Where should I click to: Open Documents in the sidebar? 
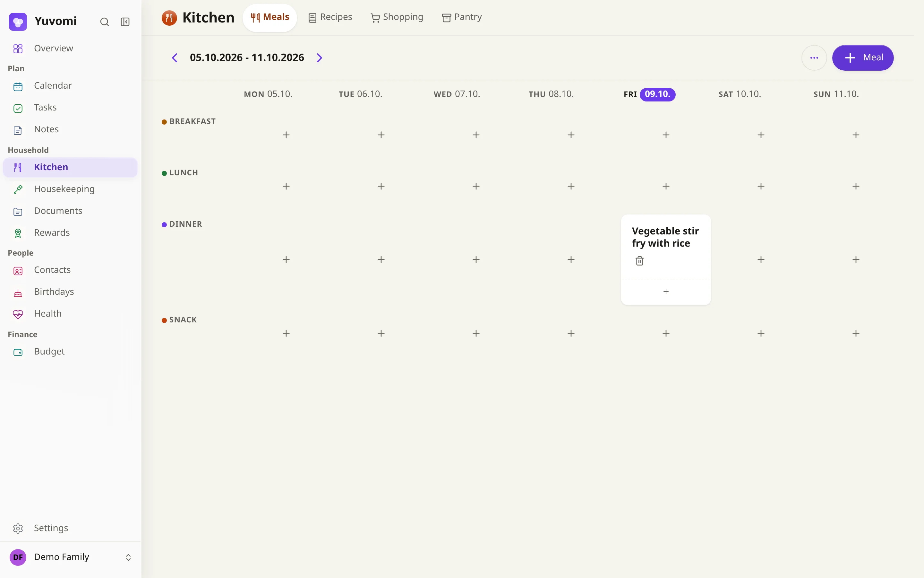(x=70, y=211)
